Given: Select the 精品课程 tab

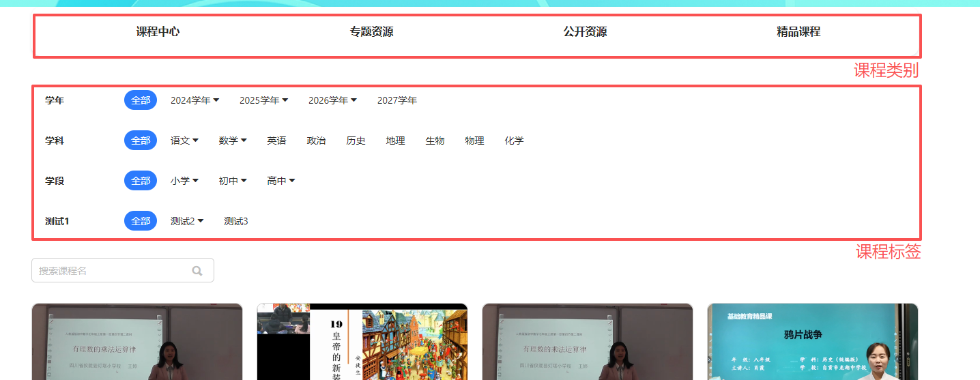Looking at the screenshot, I should pyautogui.click(x=798, y=32).
